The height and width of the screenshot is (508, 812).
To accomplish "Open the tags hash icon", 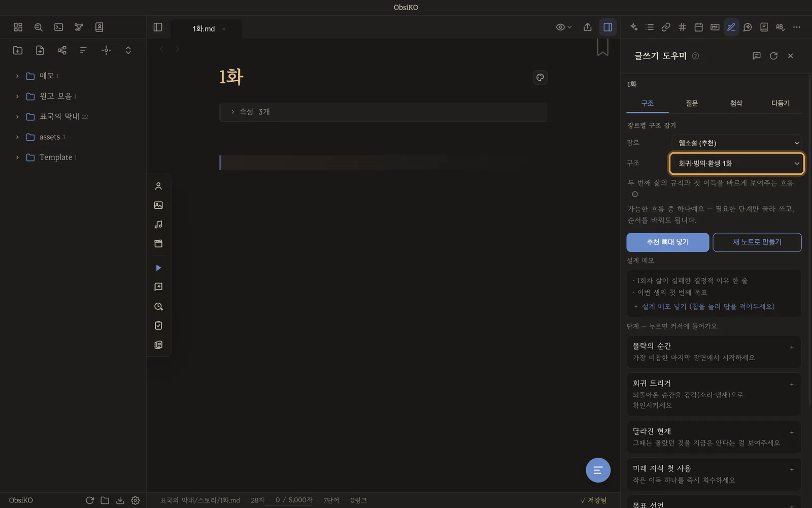I will click(x=682, y=27).
